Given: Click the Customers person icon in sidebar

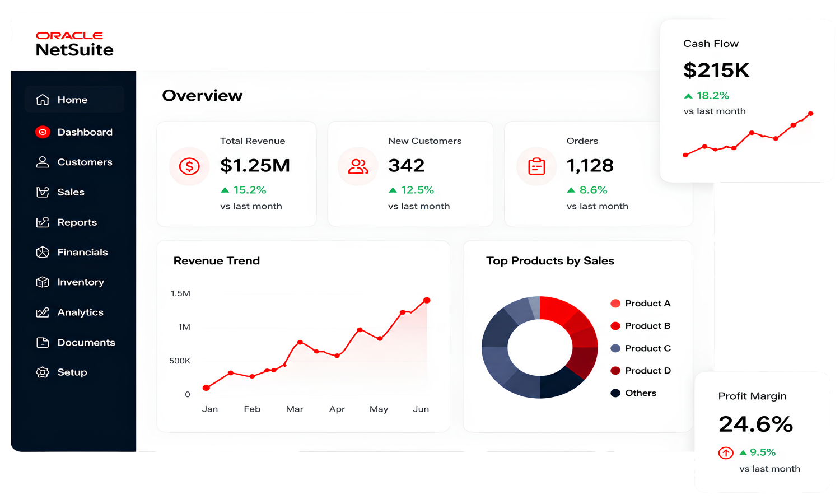Looking at the screenshot, I should [x=43, y=162].
